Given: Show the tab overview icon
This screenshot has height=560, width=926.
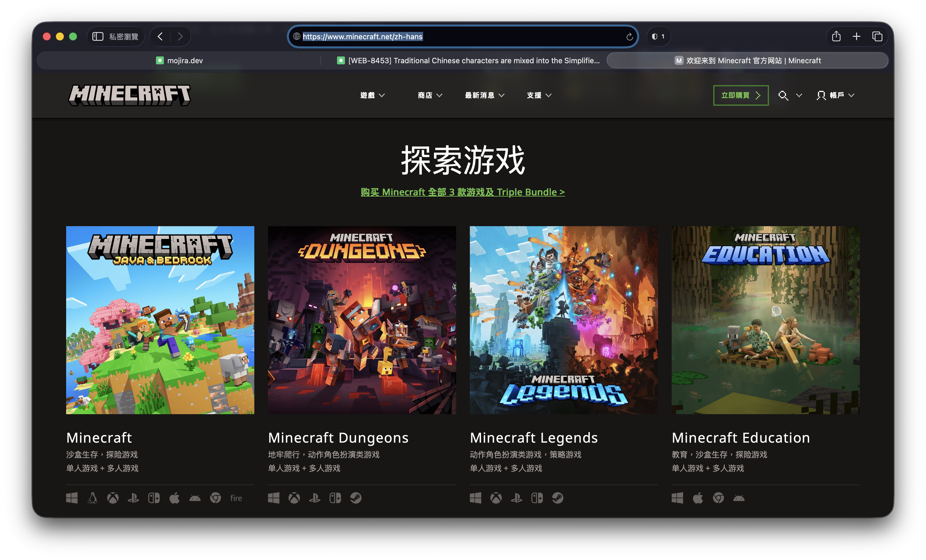Looking at the screenshot, I should (x=877, y=36).
